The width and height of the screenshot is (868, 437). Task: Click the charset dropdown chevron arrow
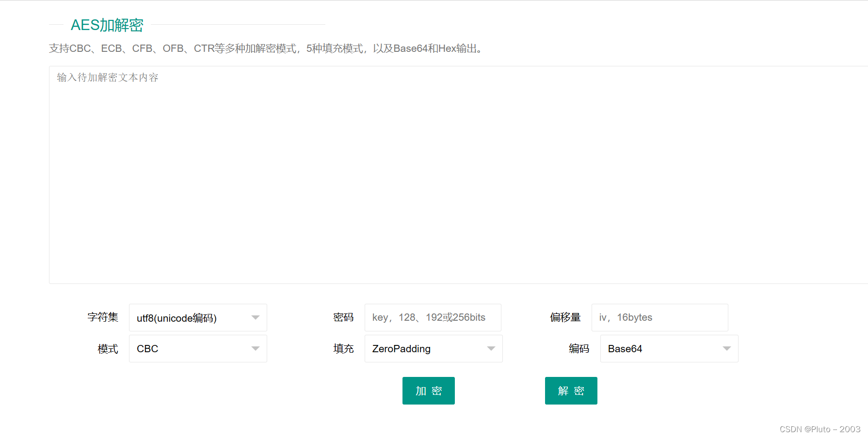coord(256,317)
